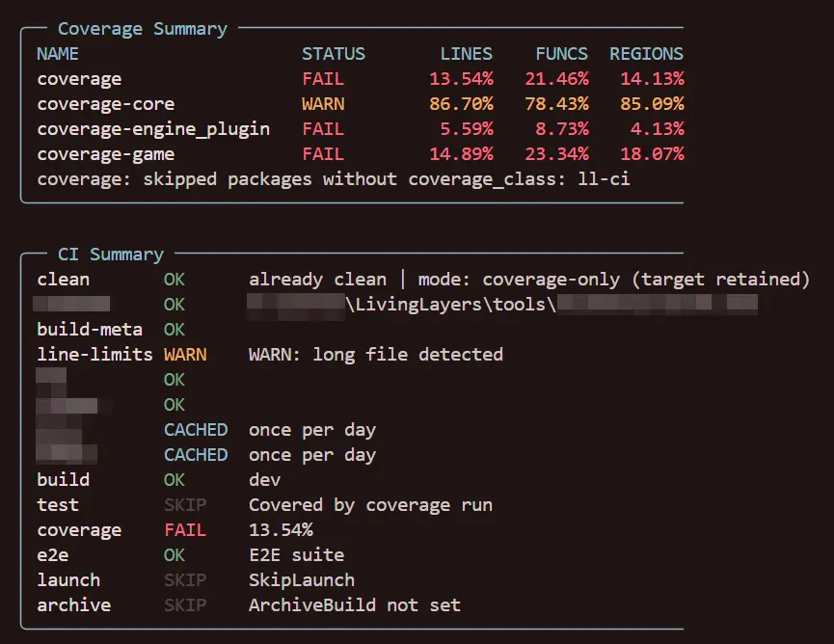Click the WARN status for coverage-core
The width and height of the screenshot is (834, 644).
323,104
